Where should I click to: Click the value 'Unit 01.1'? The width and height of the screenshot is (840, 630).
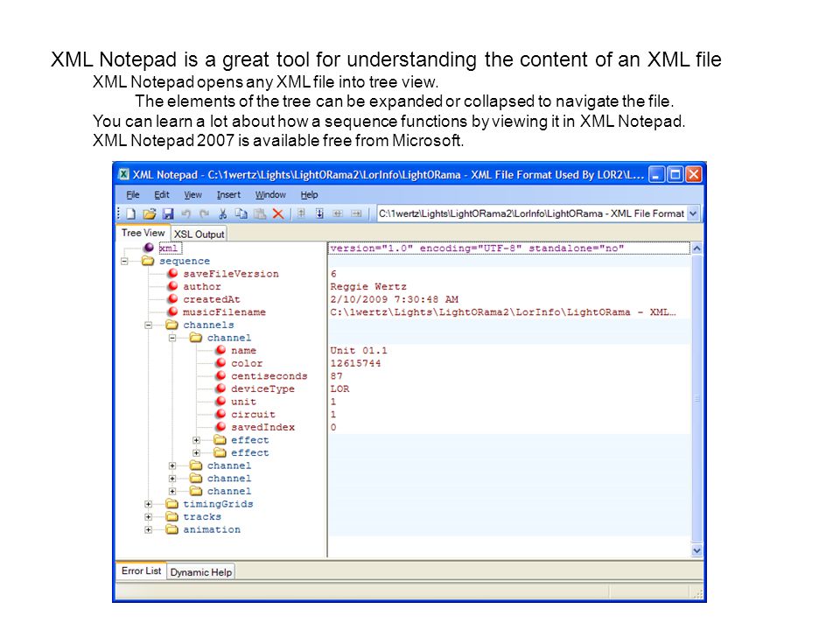(x=359, y=350)
